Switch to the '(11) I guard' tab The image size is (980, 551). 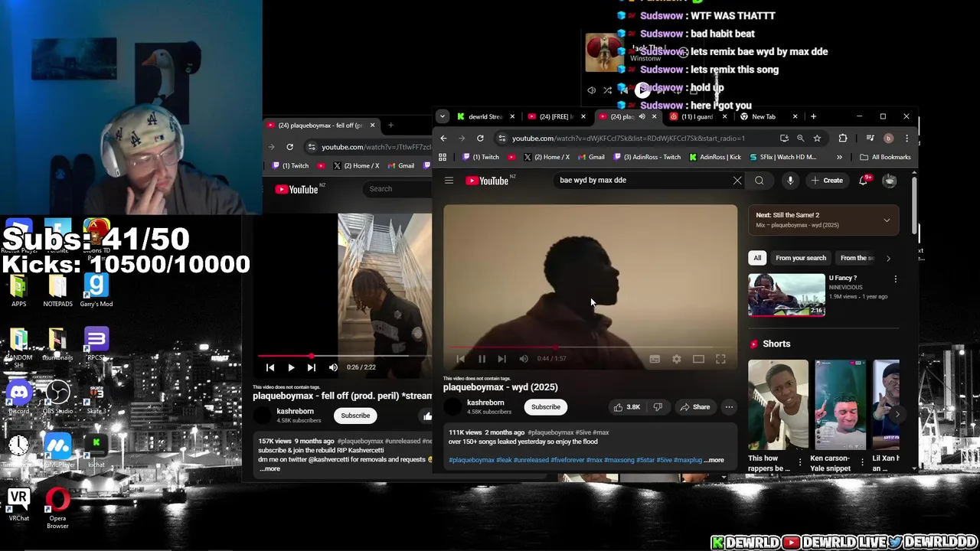coord(696,117)
